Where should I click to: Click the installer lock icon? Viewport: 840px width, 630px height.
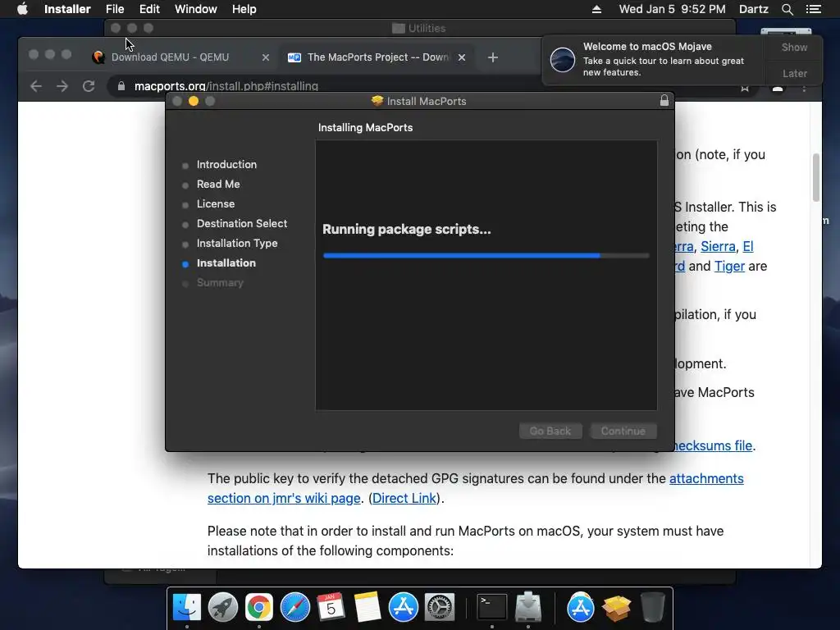pos(664,101)
